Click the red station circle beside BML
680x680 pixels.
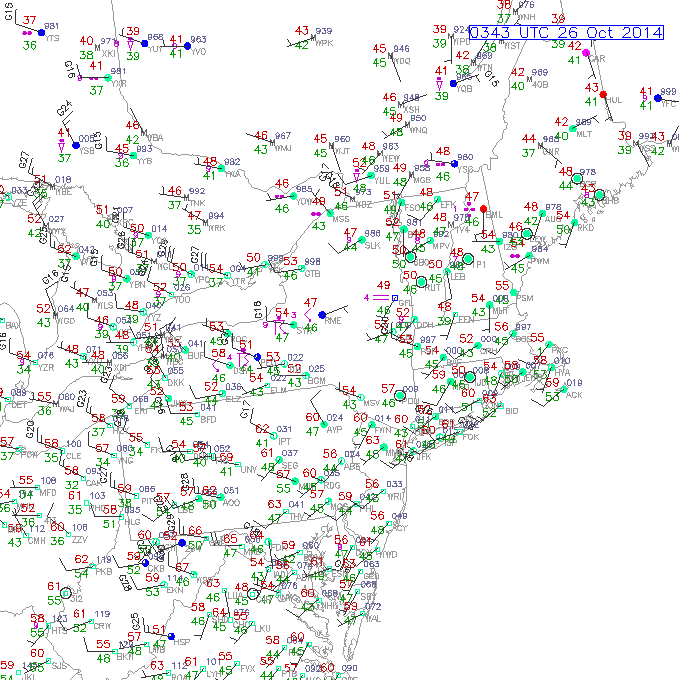pos(484,209)
